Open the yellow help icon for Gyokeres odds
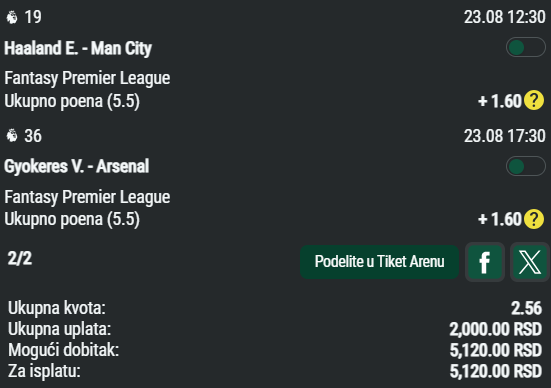 click(x=534, y=219)
